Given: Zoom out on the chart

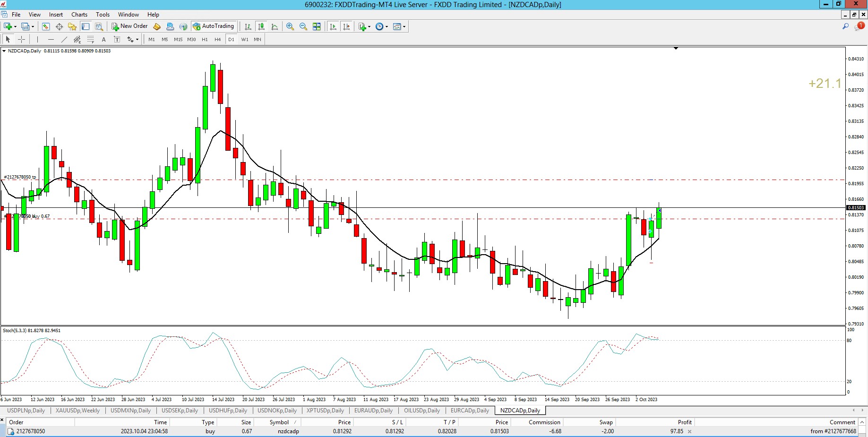Looking at the screenshot, I should 303,26.
